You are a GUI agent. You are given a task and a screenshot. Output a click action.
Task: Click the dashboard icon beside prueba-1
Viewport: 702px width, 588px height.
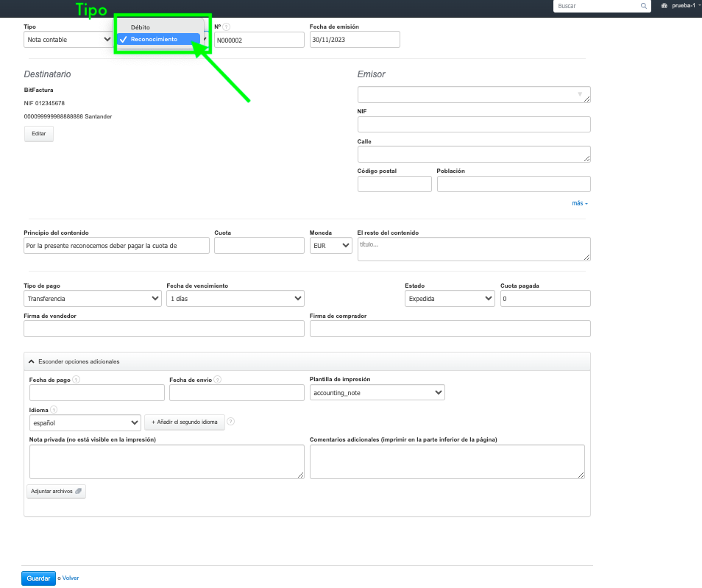tap(664, 6)
